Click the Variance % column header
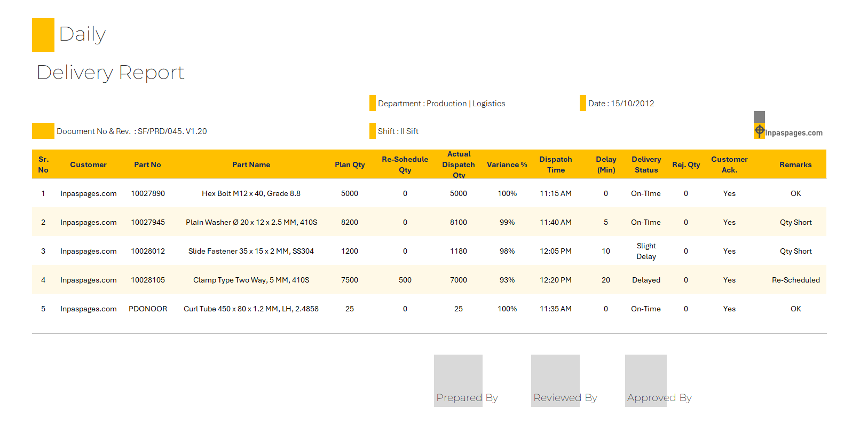Screen dimensions: 868x439 507,164
